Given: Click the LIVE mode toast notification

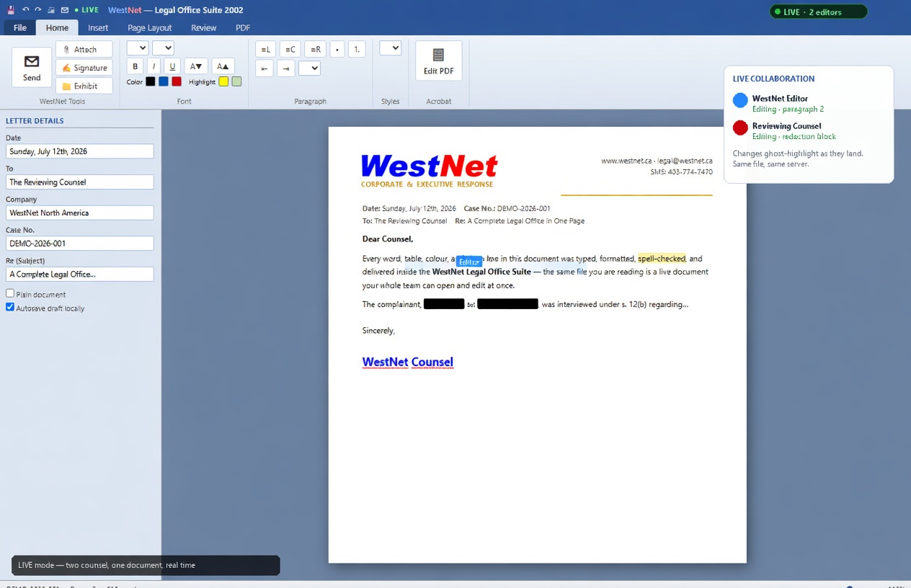Looking at the screenshot, I should (146, 565).
